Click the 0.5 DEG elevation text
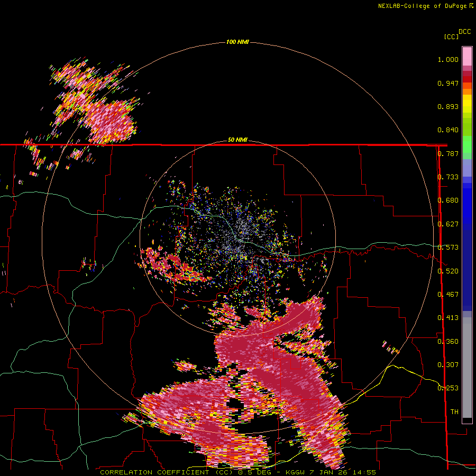 (x=254, y=472)
